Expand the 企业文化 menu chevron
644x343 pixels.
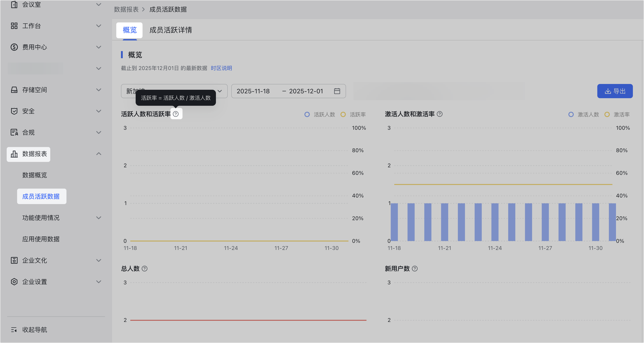click(99, 260)
